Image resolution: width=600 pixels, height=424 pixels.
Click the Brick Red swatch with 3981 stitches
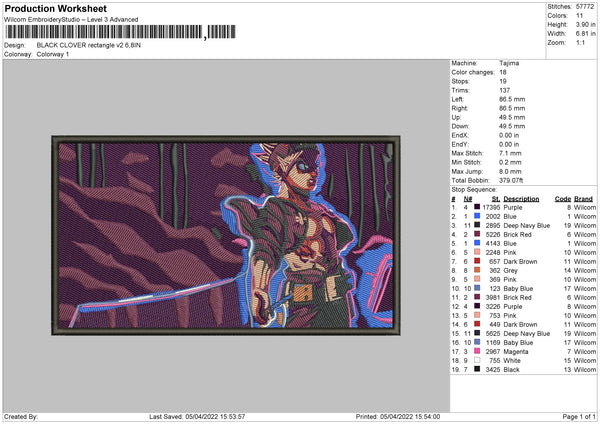tap(477, 297)
